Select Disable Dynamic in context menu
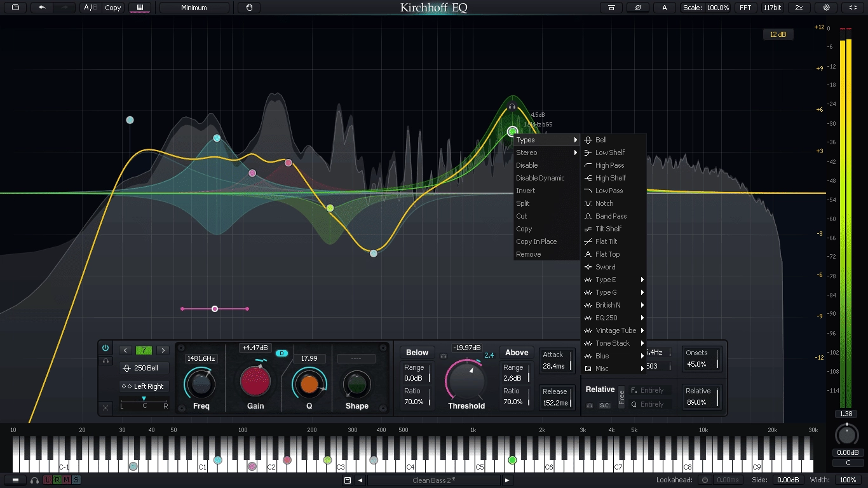Viewport: 868px width, 488px height. (x=547, y=178)
